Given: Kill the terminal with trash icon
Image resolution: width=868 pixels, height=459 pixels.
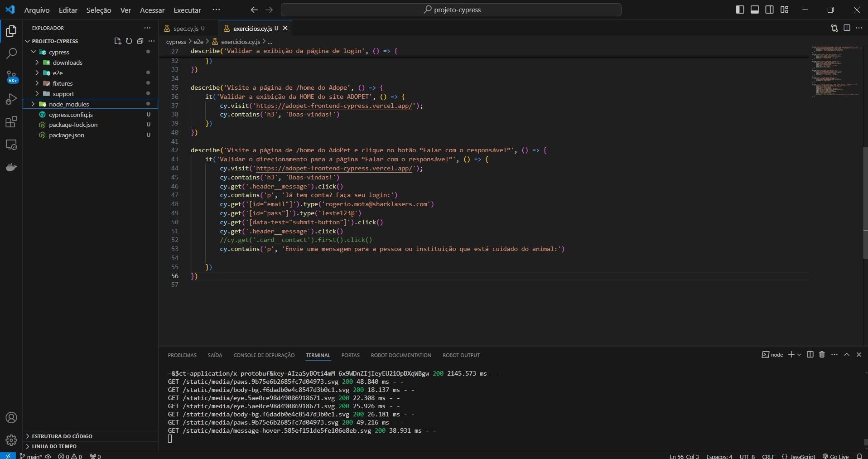Looking at the screenshot, I should 822,355.
